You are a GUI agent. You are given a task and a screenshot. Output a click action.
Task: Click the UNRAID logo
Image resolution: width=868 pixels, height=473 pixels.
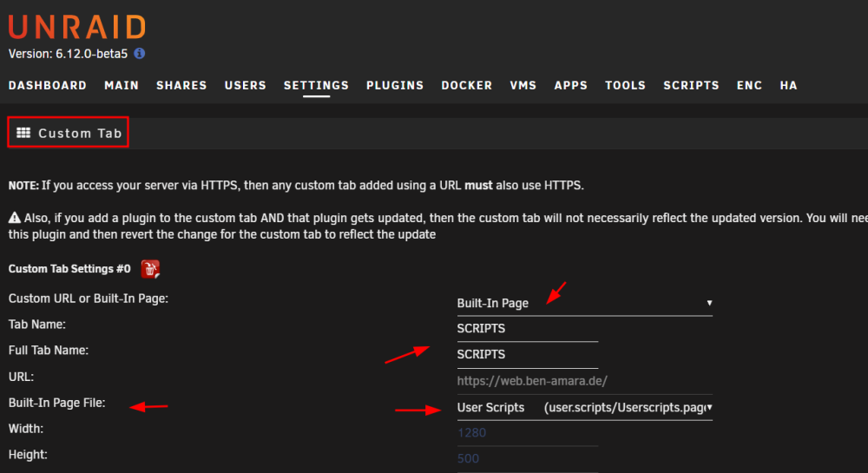(x=77, y=27)
